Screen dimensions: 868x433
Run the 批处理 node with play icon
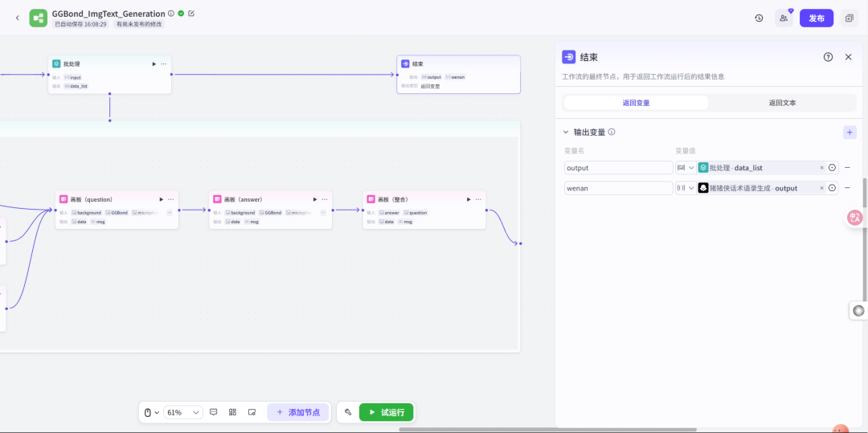(154, 64)
